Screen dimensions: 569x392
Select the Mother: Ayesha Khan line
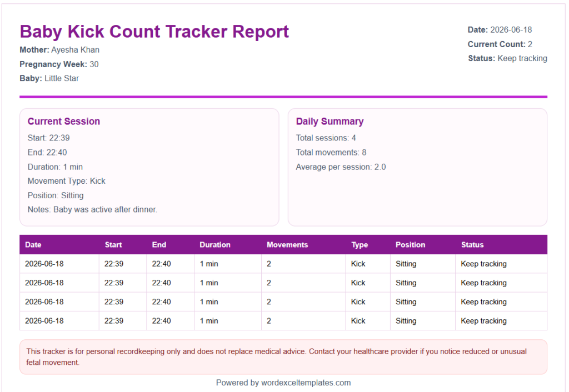coord(59,50)
